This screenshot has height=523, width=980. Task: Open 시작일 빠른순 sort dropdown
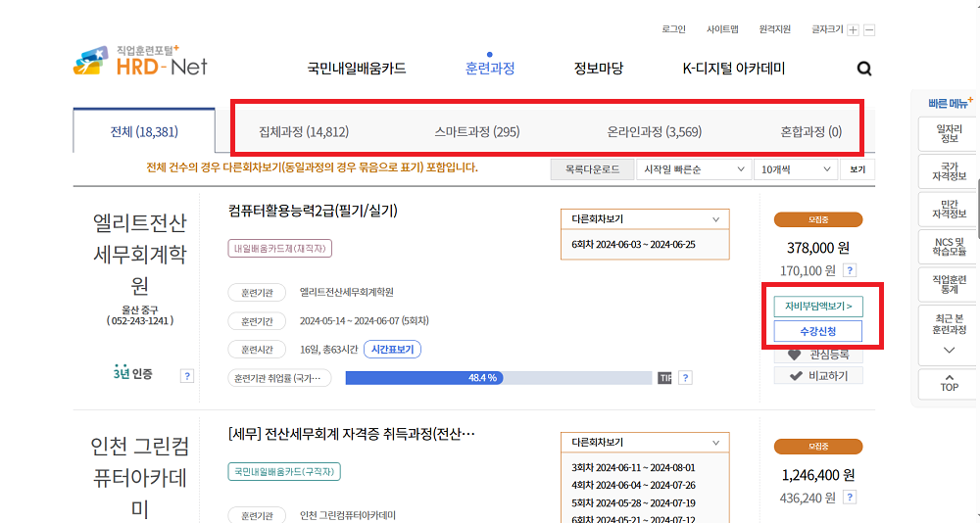693,169
